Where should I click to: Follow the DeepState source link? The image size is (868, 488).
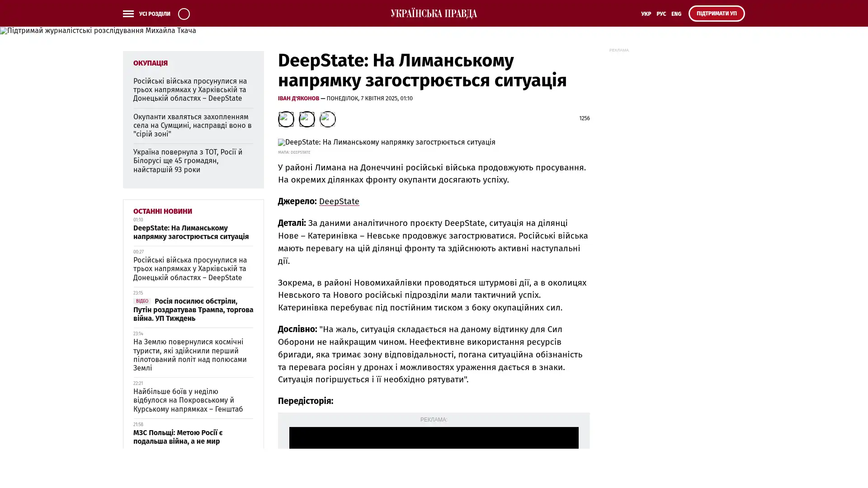[x=339, y=202]
